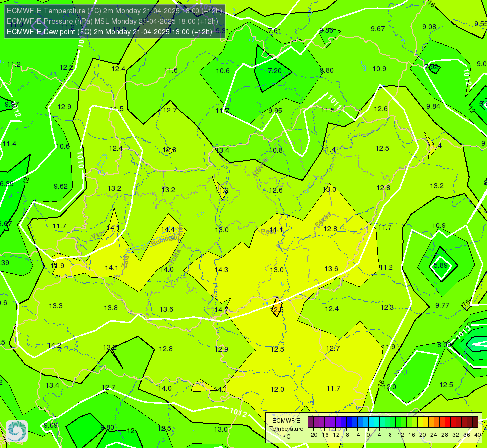
Task: Click the 14.3 temperature value
Action: (221, 270)
